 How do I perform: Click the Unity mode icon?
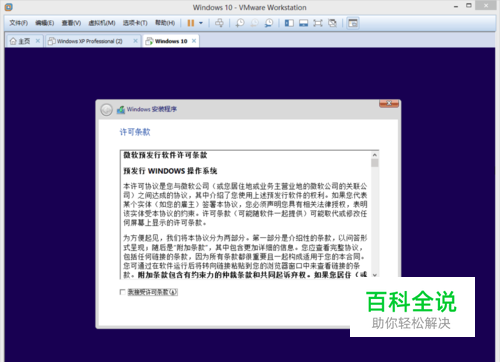332,23
